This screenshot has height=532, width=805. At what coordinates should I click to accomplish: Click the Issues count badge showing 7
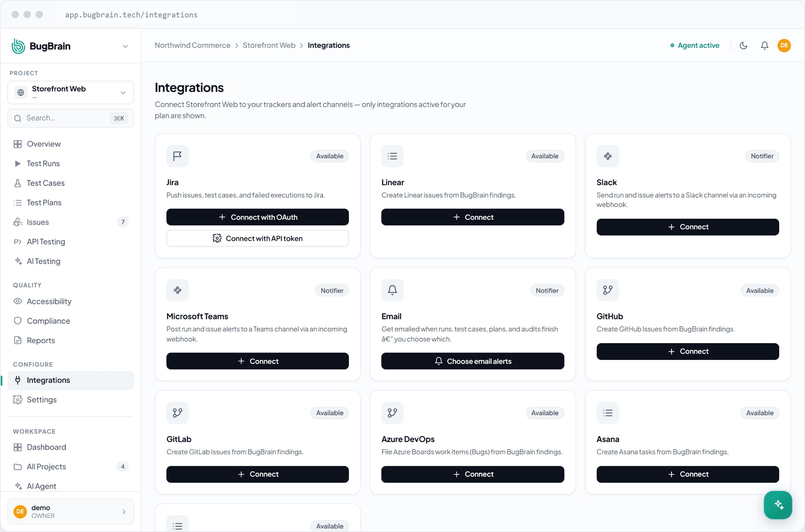pos(123,222)
